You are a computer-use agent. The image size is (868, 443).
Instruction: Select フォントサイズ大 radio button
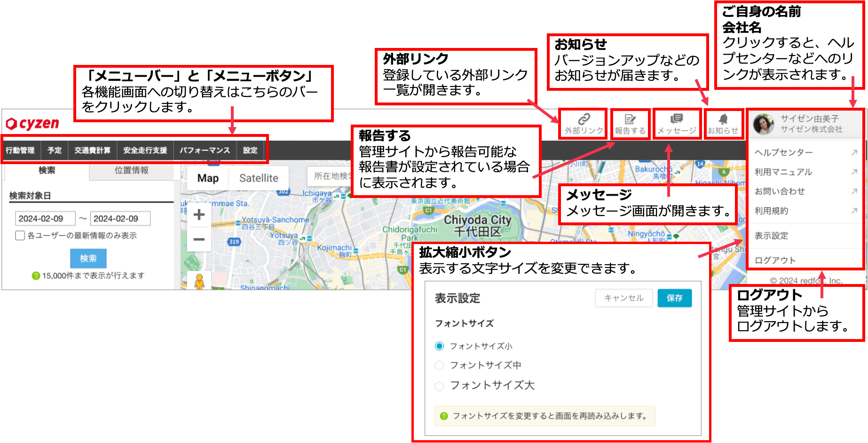pos(439,386)
